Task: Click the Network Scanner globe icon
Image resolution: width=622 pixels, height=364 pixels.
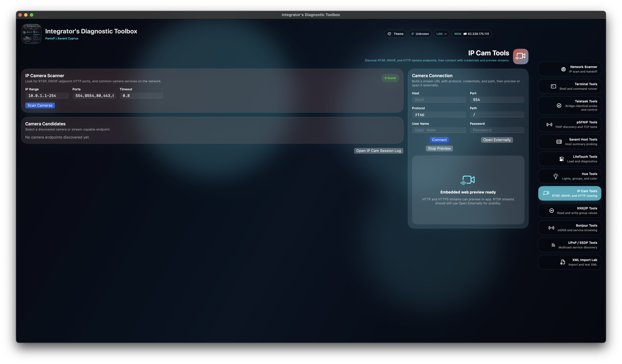Action: pos(563,69)
